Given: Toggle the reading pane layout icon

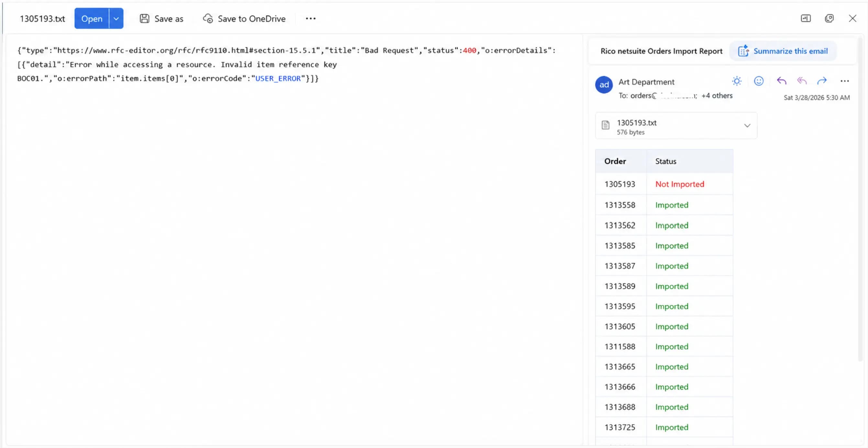Looking at the screenshot, I should pos(806,18).
